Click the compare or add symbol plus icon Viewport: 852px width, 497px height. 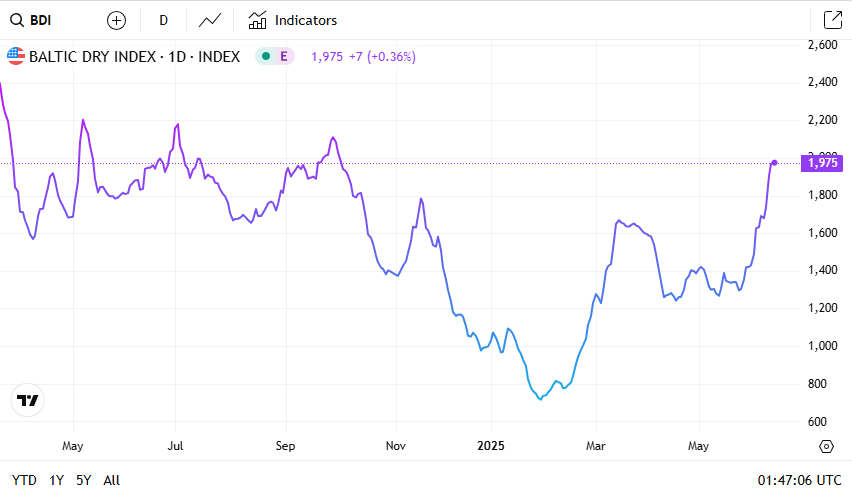click(117, 20)
